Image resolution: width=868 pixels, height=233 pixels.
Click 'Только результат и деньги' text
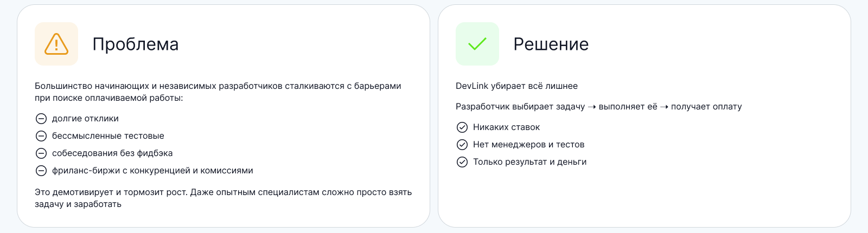(529, 162)
